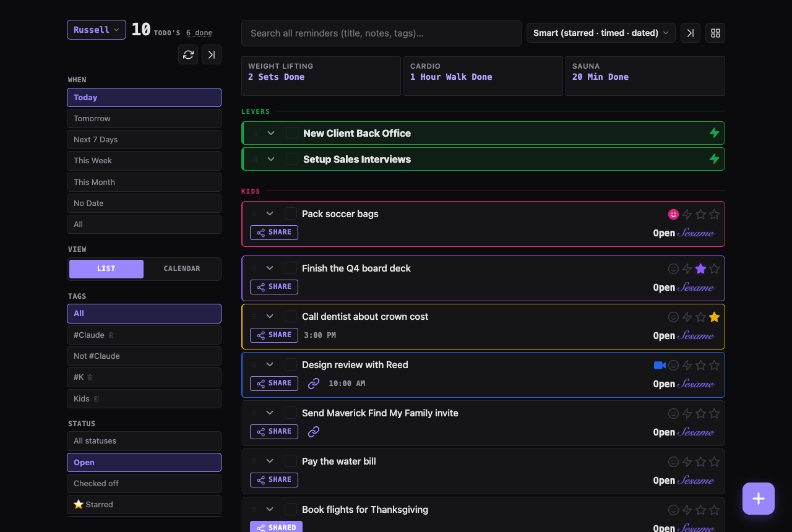Open the Sauna 20 Min Done card
The height and width of the screenshot is (532, 792).
(645, 76)
